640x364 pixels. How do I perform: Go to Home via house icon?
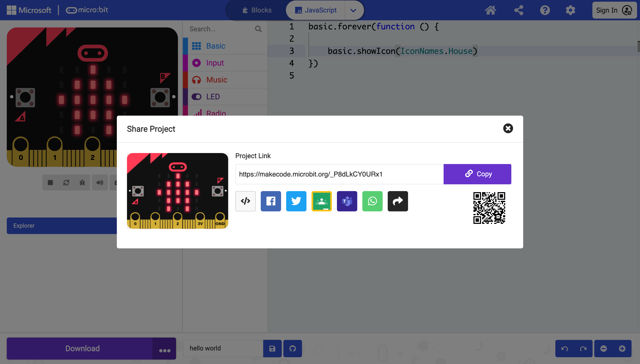[490, 10]
